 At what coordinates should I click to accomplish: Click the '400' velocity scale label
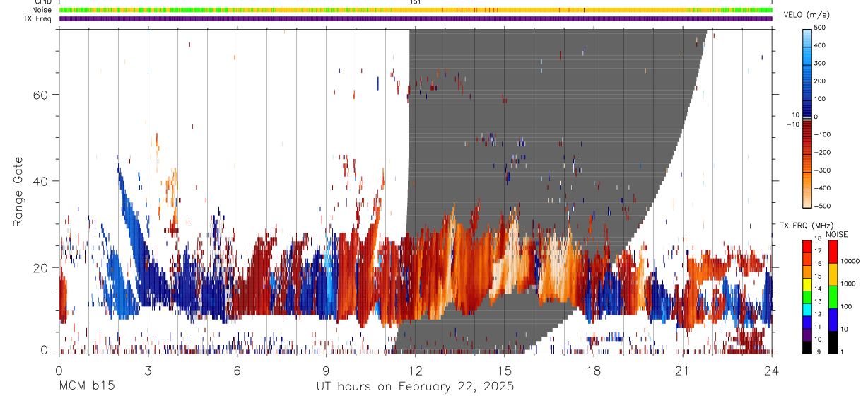tap(821, 45)
